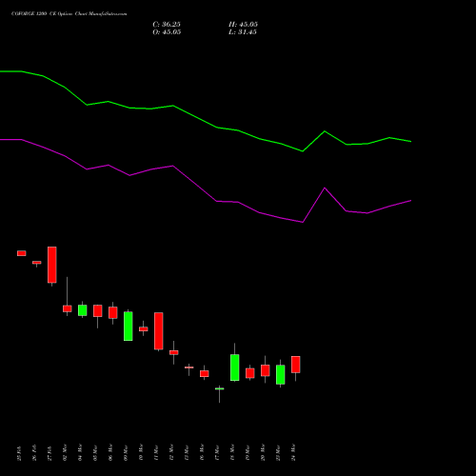Click the tall red candle above 11 Mar
Screen dimensions: 476x476
click(x=159, y=331)
